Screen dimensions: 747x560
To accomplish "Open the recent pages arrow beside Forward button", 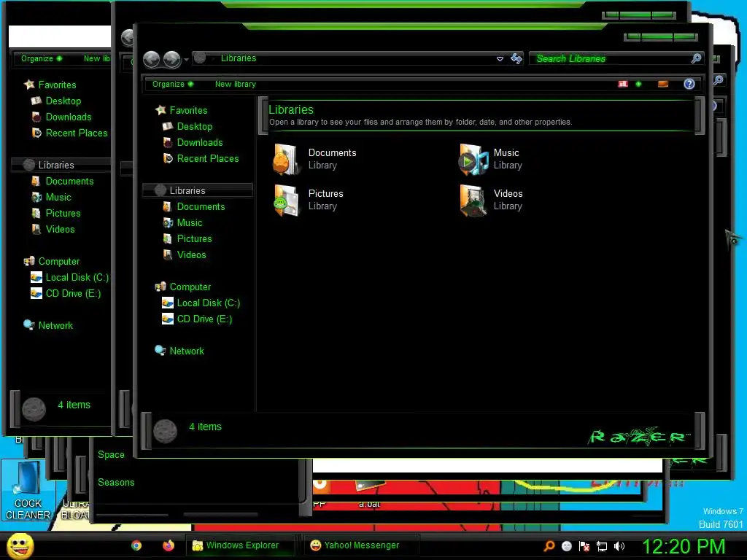I will (x=186, y=60).
